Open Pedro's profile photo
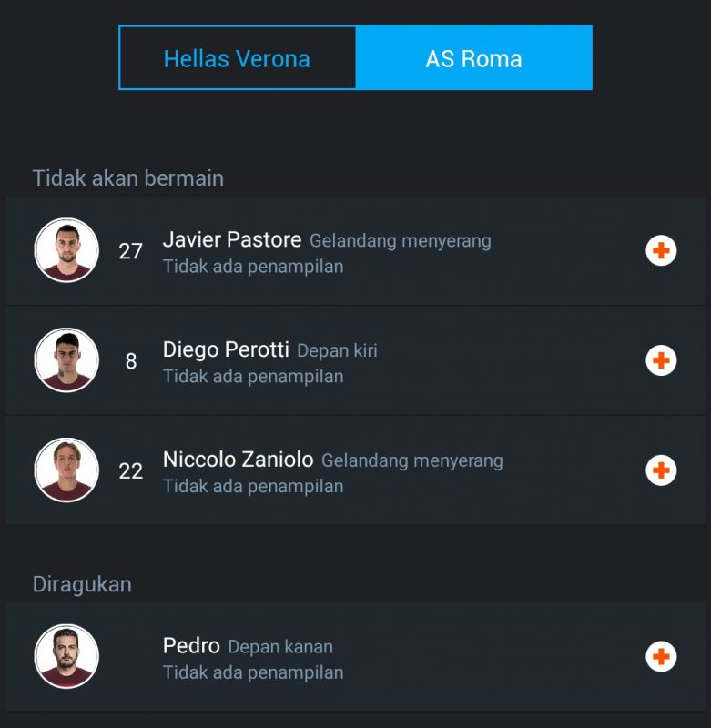Viewport: 711px width, 728px height. pyautogui.click(x=66, y=656)
